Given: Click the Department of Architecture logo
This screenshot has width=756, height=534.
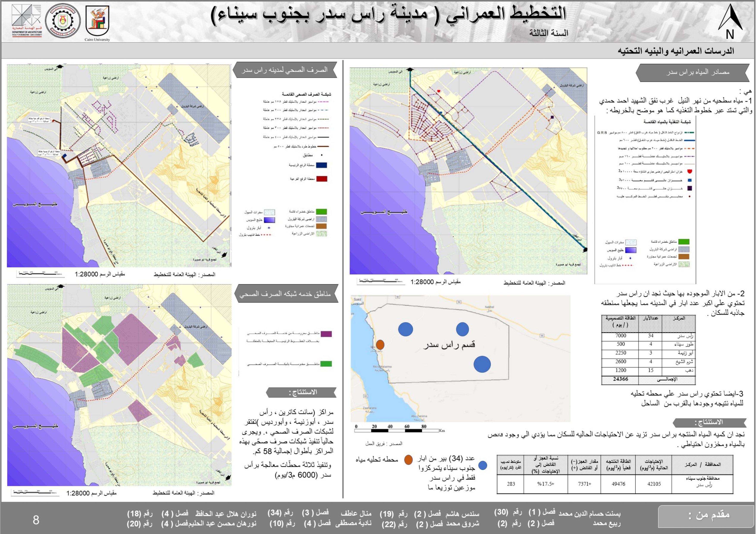Looking at the screenshot, I should click(27, 20).
